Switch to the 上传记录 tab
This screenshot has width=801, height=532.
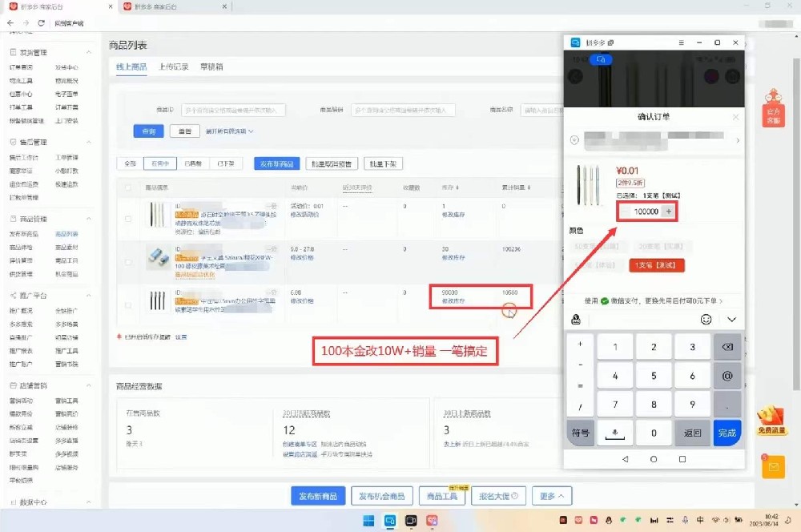pyautogui.click(x=174, y=66)
